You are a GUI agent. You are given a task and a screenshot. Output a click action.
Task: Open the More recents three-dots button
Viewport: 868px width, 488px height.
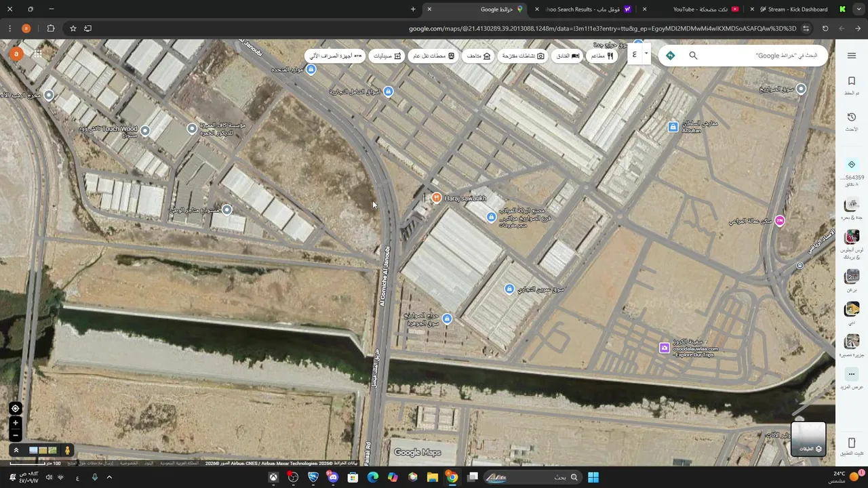(x=852, y=374)
